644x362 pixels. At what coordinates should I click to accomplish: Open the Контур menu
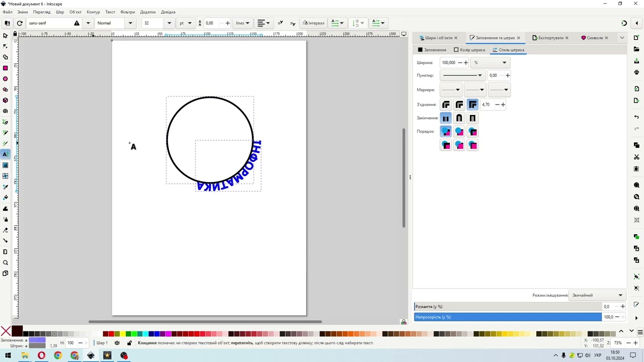tap(93, 12)
